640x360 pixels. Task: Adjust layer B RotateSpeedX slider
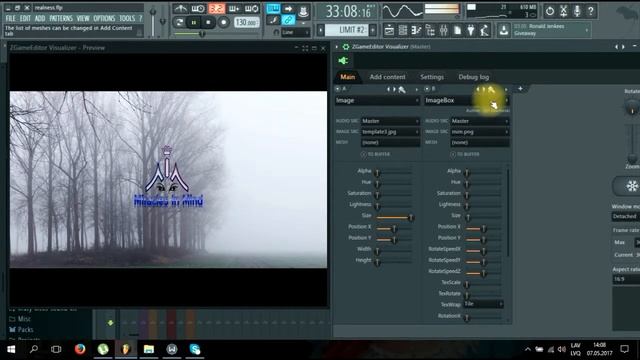click(484, 251)
